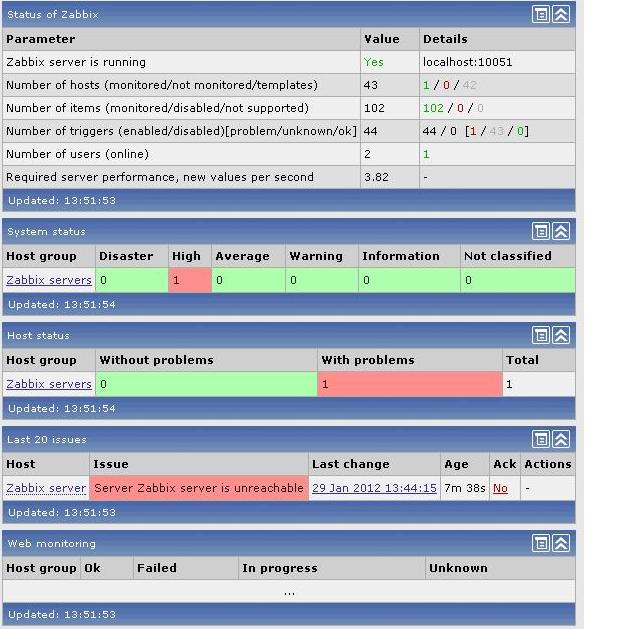Click the Information cell showing 0
640x629 pixels.
click(409, 280)
